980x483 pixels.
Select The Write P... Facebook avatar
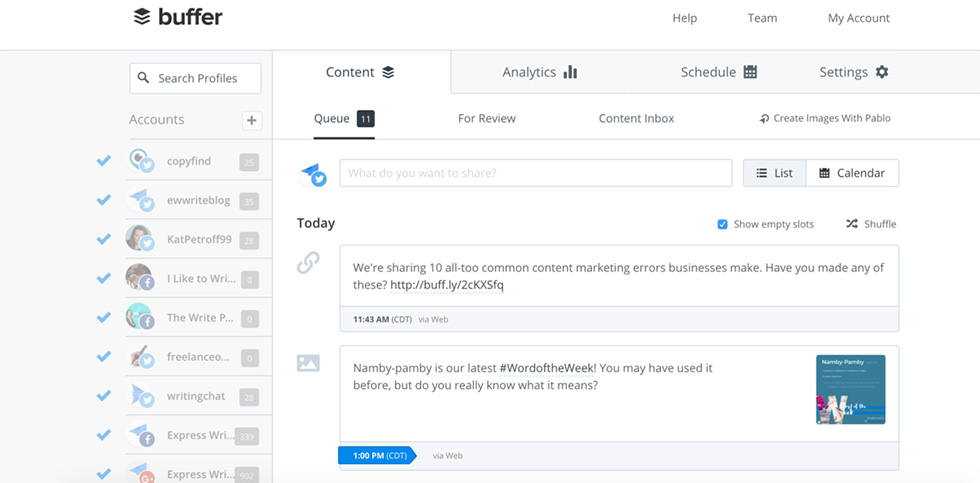[141, 317]
